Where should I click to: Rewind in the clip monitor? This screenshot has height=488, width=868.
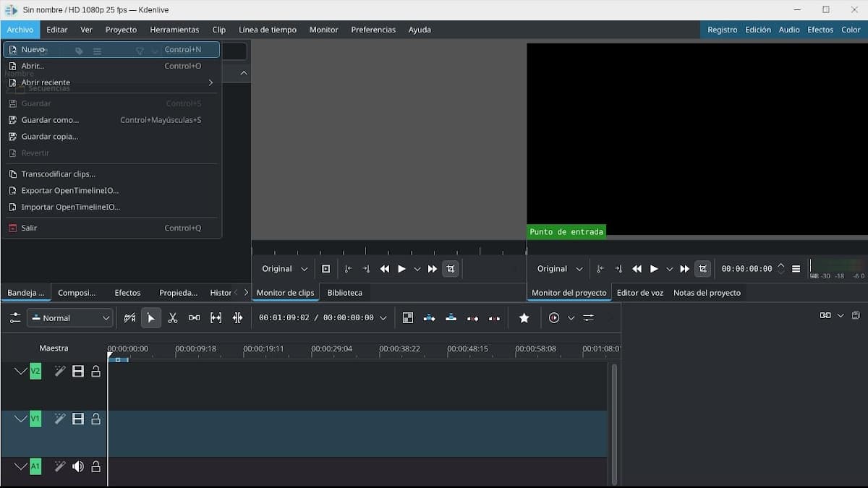385,269
